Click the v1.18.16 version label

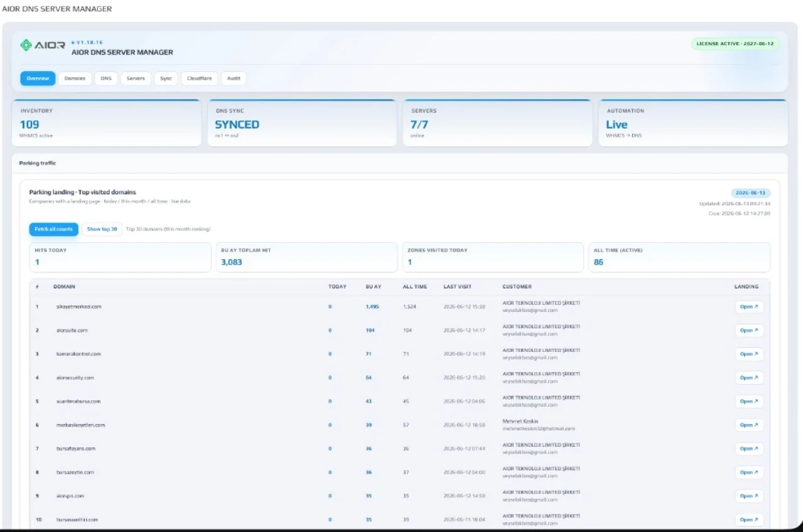89,43
